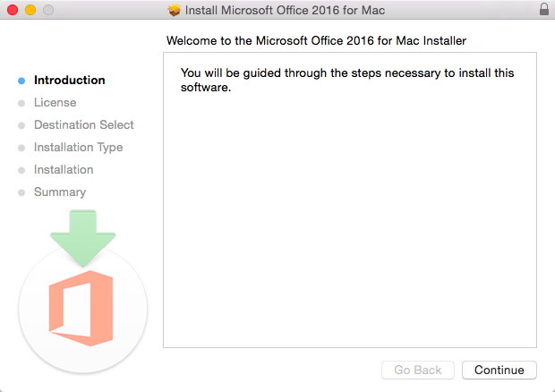Screen dimensions: 555x392
Task: Choose the Destination Select step
Action: tap(83, 125)
